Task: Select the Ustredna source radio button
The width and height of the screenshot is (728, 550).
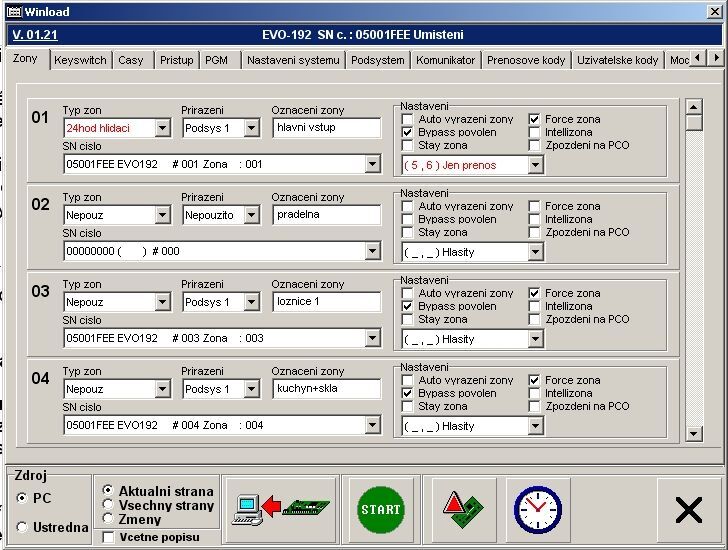Action: [22, 527]
